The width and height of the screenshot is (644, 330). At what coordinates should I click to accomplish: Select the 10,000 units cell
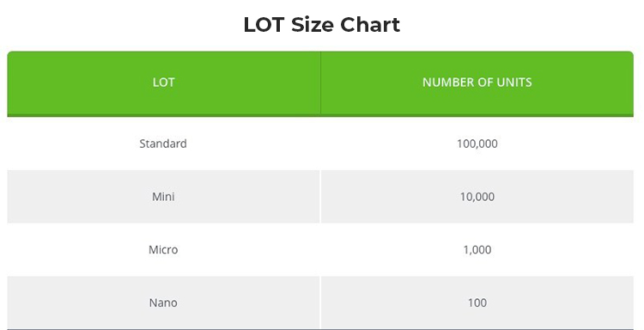[477, 197]
